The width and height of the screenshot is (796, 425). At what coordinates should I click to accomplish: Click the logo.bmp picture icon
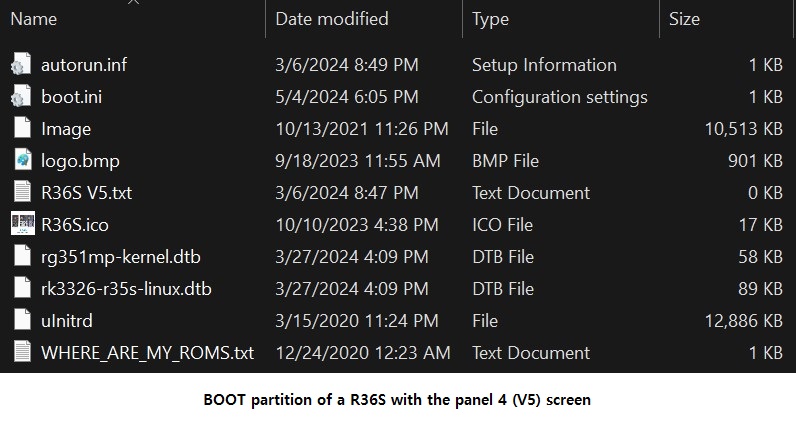click(22, 160)
